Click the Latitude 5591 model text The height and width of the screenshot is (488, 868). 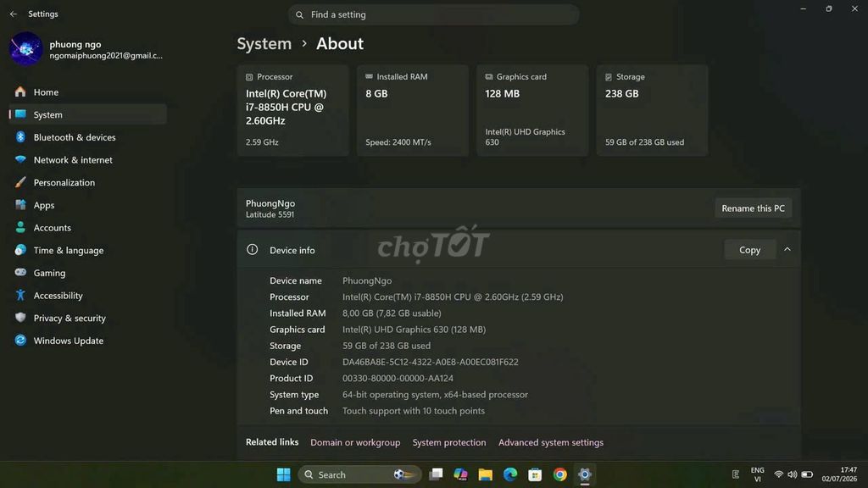pyautogui.click(x=270, y=214)
